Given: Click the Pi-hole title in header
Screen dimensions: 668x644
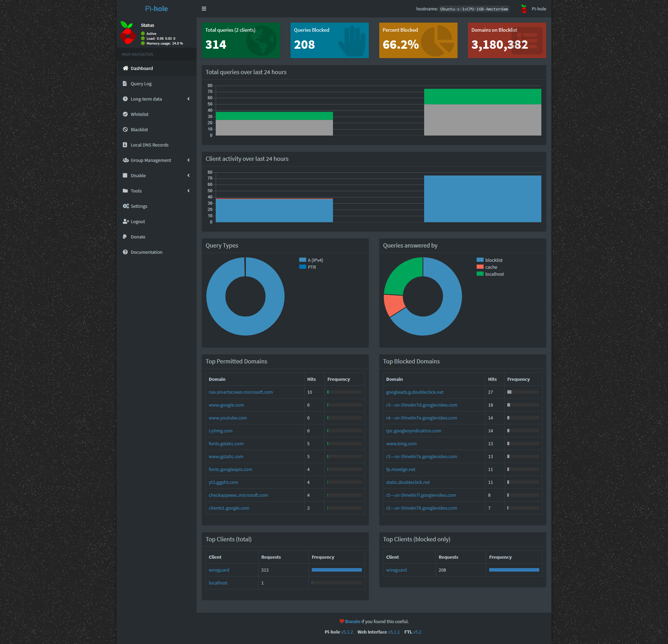Looking at the screenshot, I should [156, 9].
